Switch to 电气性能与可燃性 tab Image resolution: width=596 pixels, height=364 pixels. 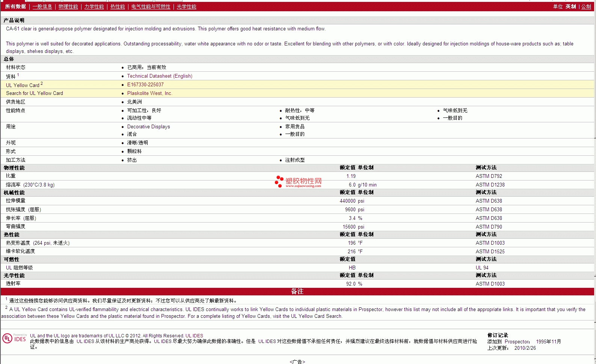tap(151, 7)
